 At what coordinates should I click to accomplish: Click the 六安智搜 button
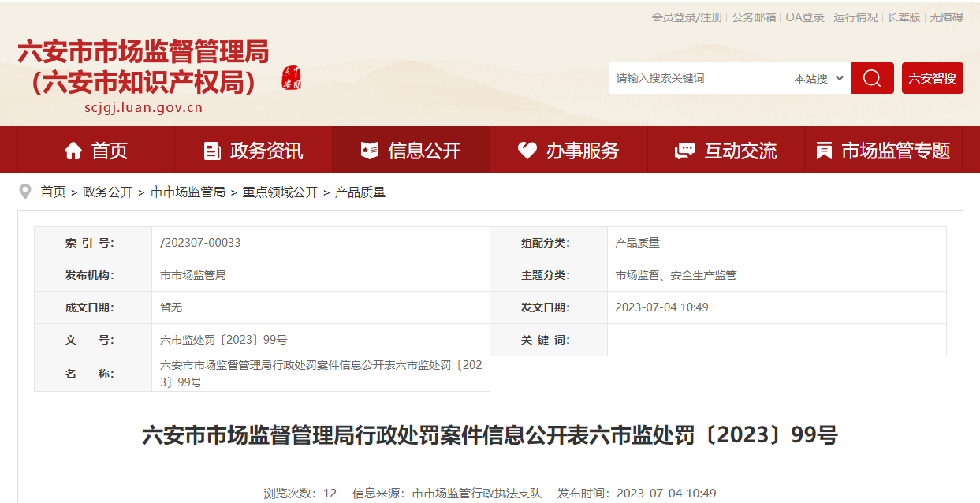point(932,78)
